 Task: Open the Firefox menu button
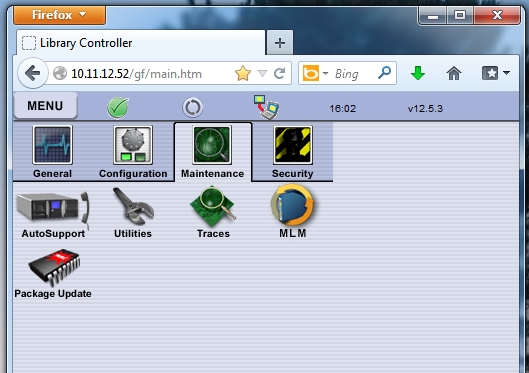59,15
